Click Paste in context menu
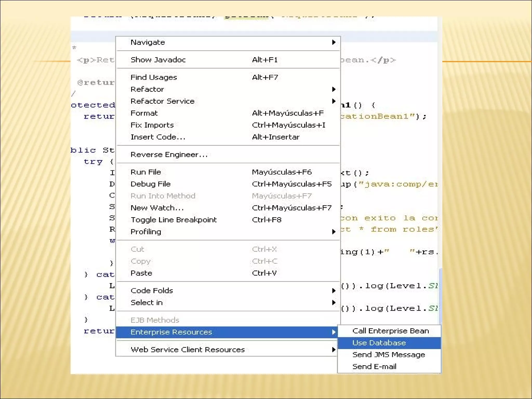Screen dimensions: 532x399 (x=141, y=273)
